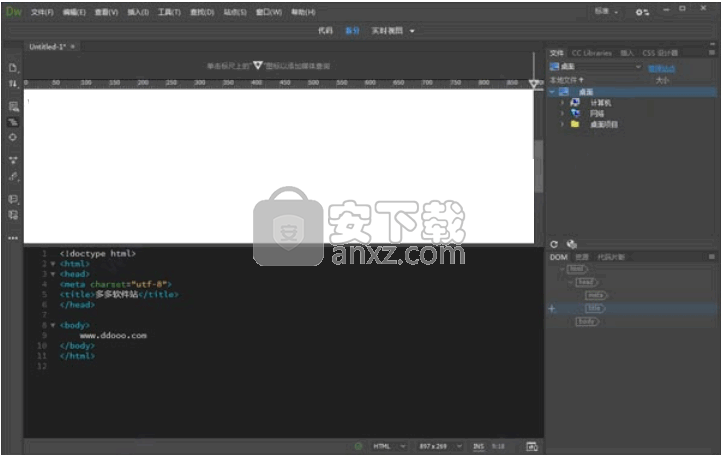Click the expand all code icon
This screenshot has height=455, width=722.
pos(13,160)
